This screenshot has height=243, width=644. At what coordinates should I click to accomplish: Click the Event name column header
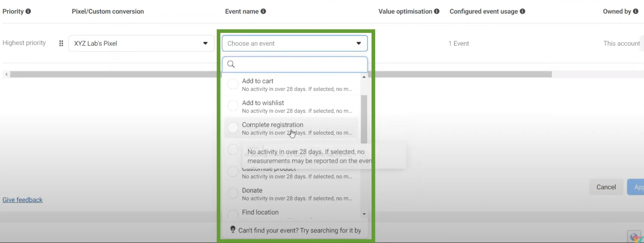pos(242,11)
